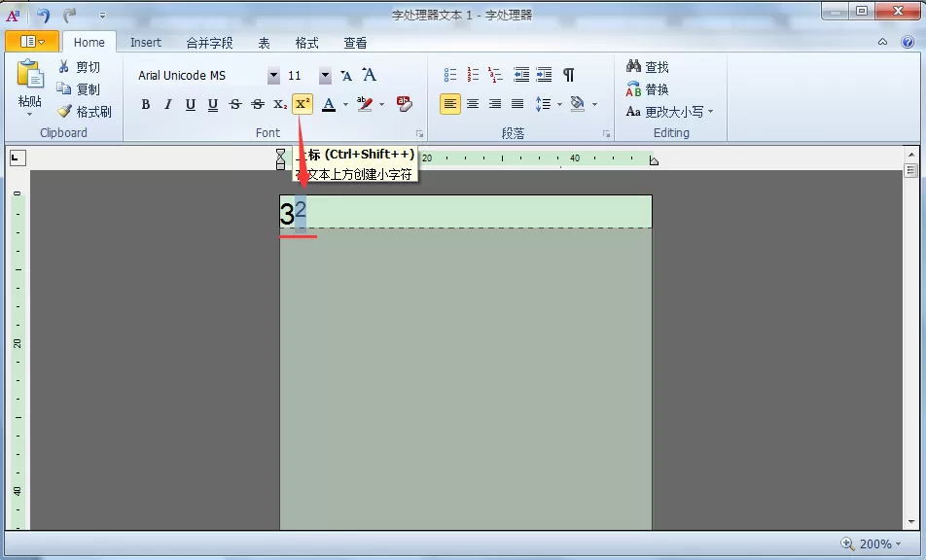Copy selection with 复制
Viewport: 926px width, 560px height.
[79, 89]
